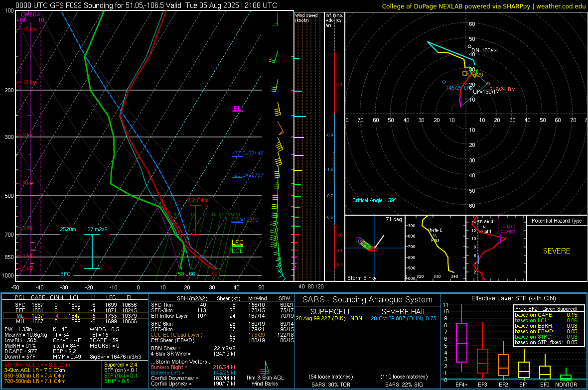Click the cyan wet-bulb value 66
Image resolution: width=588 pixels, height=390 pixels.
pos(192,274)
